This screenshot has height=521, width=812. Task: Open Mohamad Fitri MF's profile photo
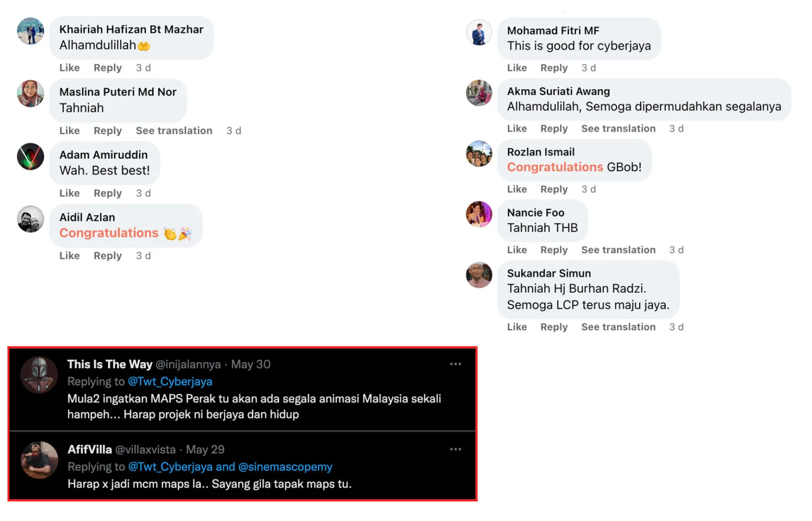[x=479, y=33]
